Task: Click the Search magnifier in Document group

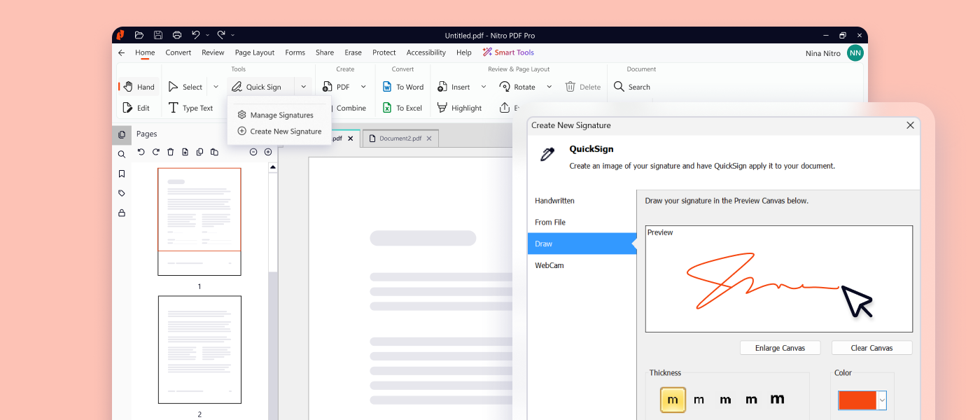Action: 632,87
